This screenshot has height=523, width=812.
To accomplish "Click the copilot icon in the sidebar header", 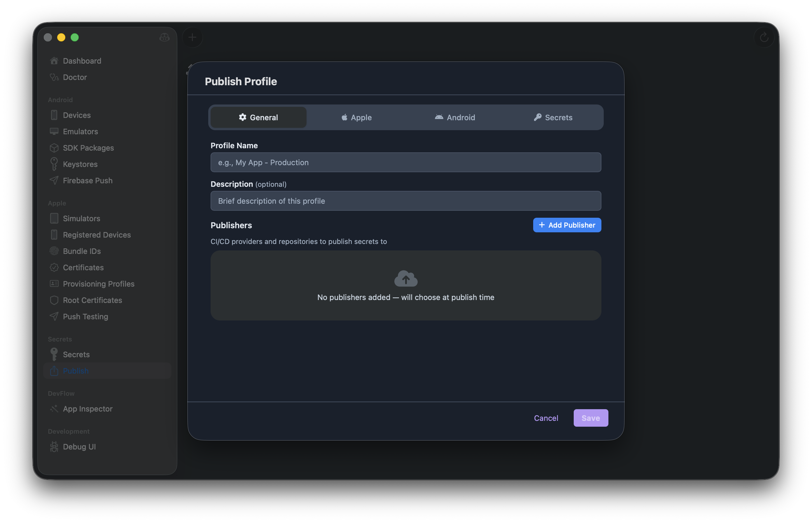I will 164,37.
